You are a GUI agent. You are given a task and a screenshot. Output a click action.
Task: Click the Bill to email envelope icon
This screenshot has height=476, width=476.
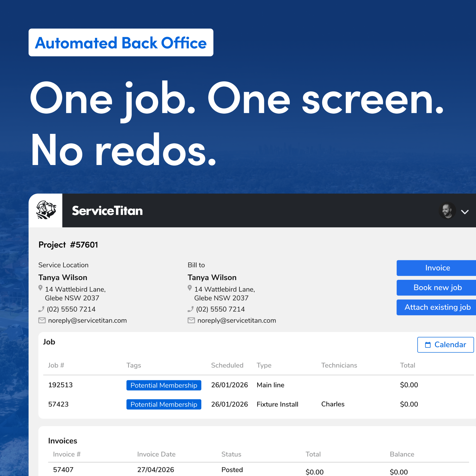[x=191, y=320]
